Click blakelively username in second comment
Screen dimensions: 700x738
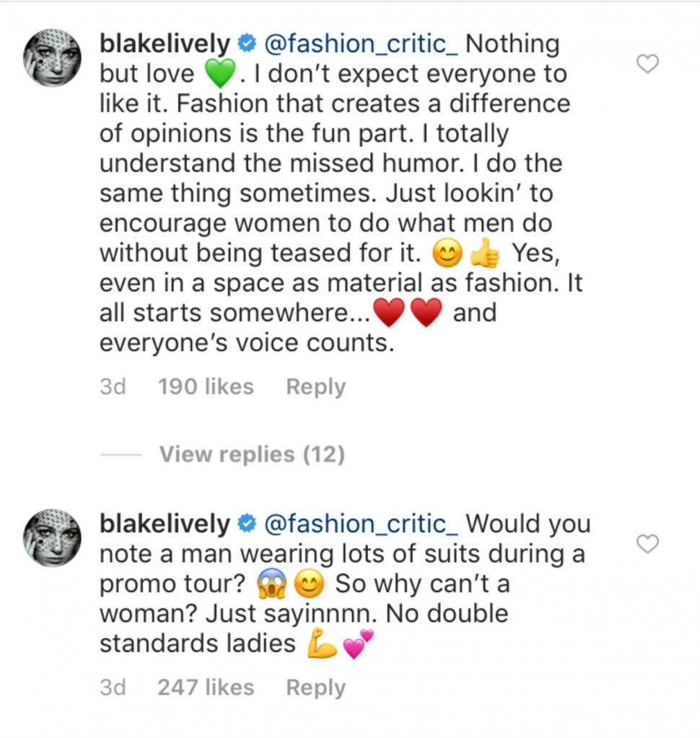165,524
